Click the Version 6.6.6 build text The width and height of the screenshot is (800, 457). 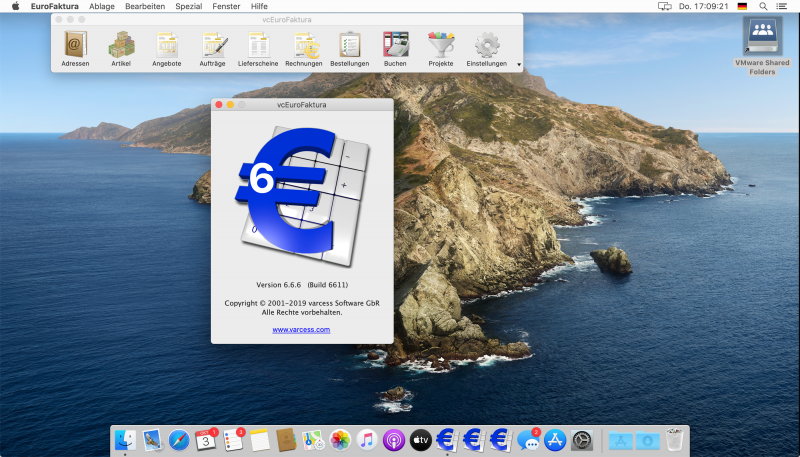[302, 285]
